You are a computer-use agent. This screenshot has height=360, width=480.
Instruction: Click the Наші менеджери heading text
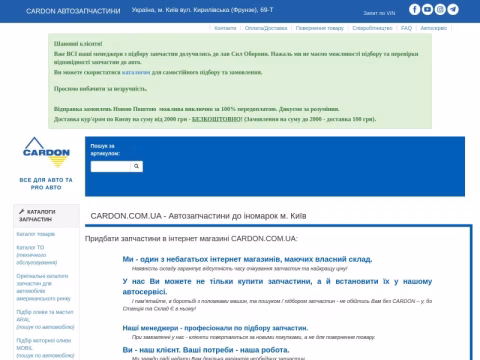(215, 328)
